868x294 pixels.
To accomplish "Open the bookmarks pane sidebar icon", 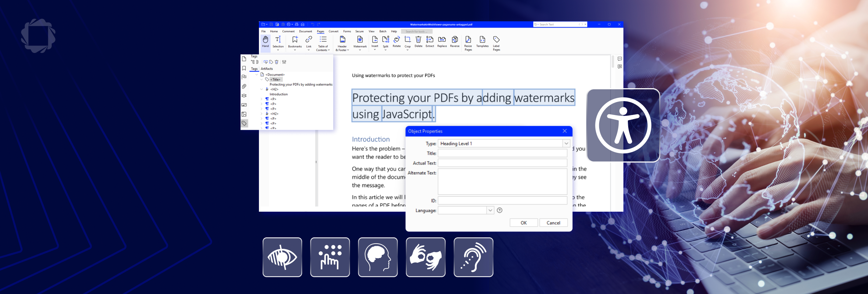I will coord(244,68).
